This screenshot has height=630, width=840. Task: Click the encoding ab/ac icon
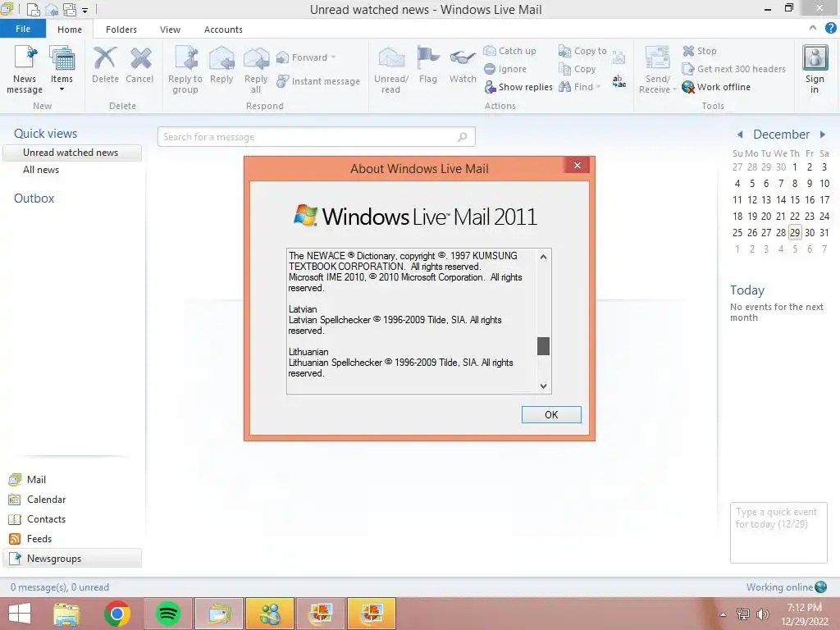[619, 81]
